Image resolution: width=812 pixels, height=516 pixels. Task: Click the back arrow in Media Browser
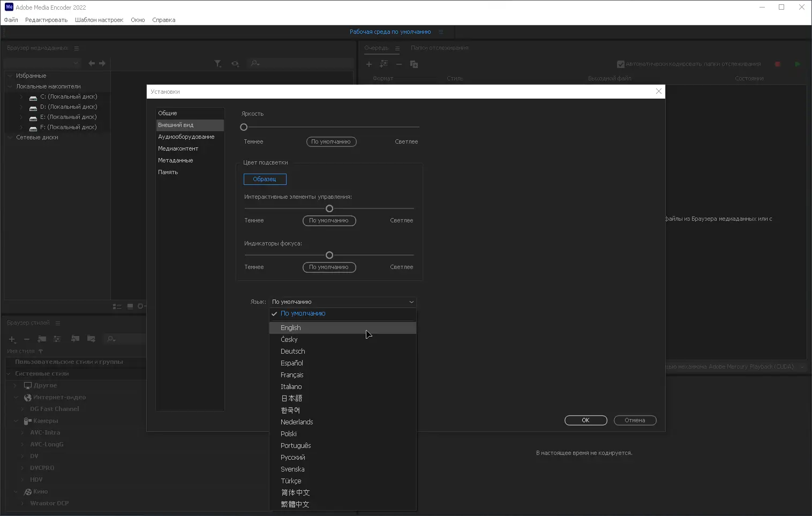pos(92,63)
